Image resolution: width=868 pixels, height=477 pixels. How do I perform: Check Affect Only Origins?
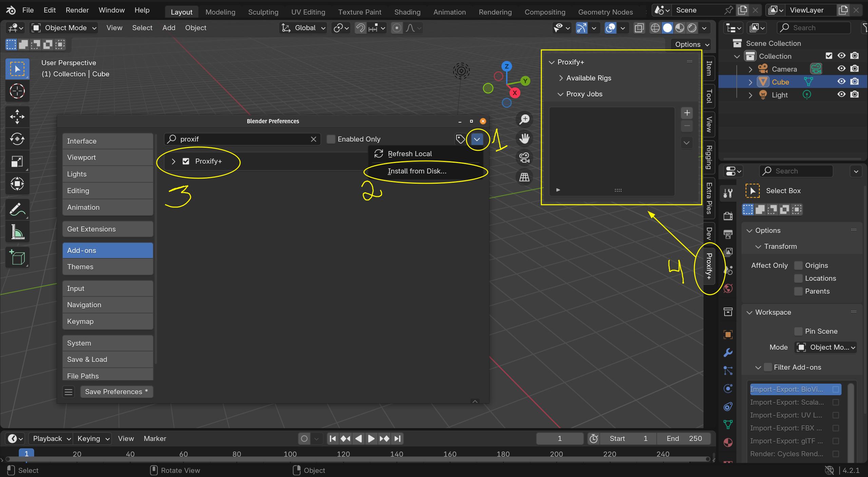(798, 265)
